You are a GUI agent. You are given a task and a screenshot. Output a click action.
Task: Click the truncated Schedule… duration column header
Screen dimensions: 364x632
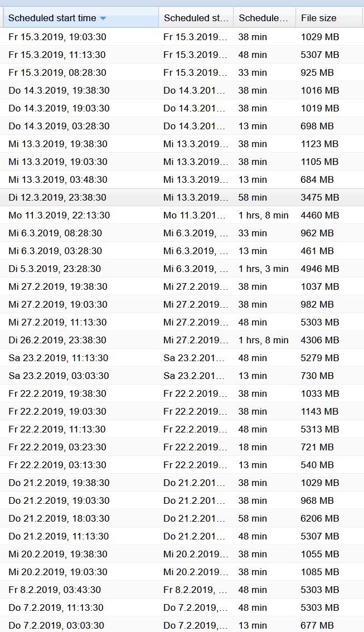[x=264, y=18]
